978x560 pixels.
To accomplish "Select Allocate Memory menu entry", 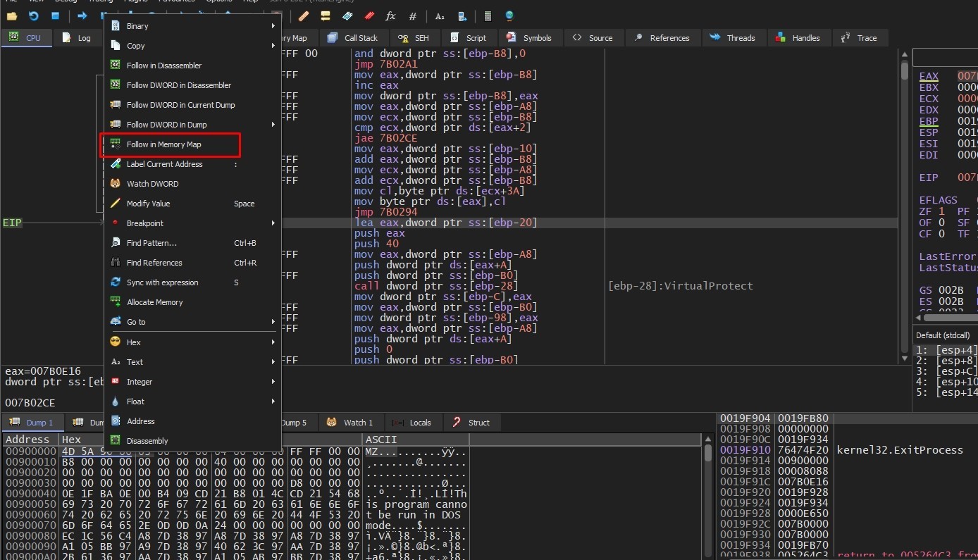I will (154, 302).
